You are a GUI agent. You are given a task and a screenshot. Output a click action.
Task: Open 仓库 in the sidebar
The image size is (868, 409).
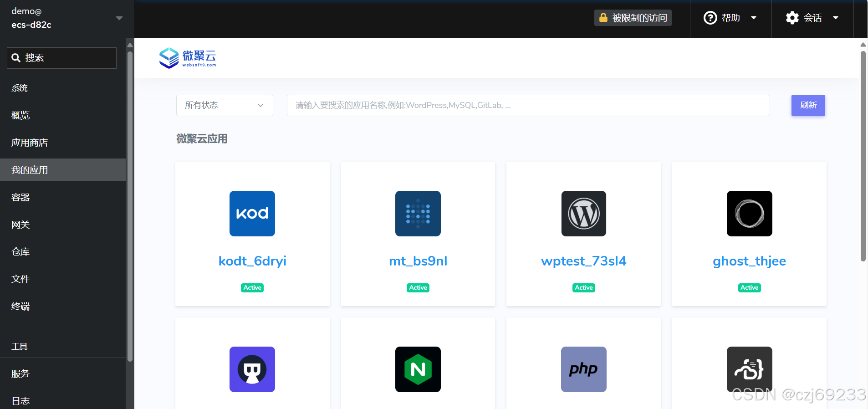[63, 252]
